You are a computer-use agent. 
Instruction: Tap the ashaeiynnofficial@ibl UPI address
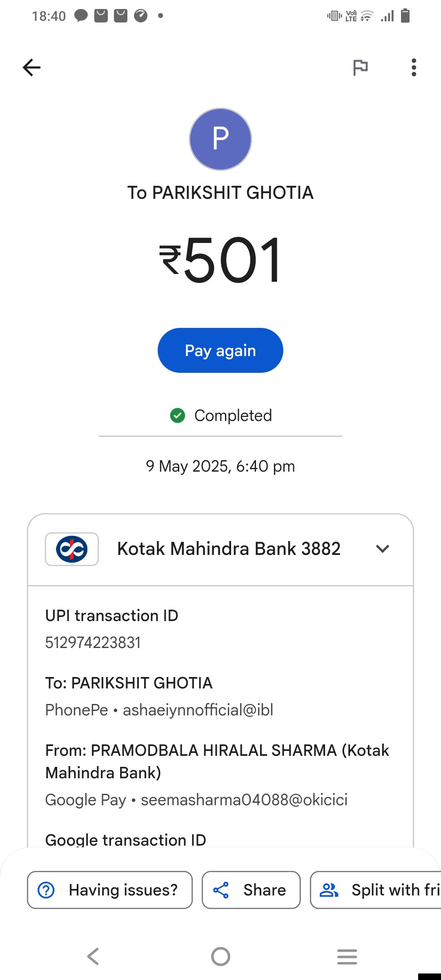click(x=198, y=710)
